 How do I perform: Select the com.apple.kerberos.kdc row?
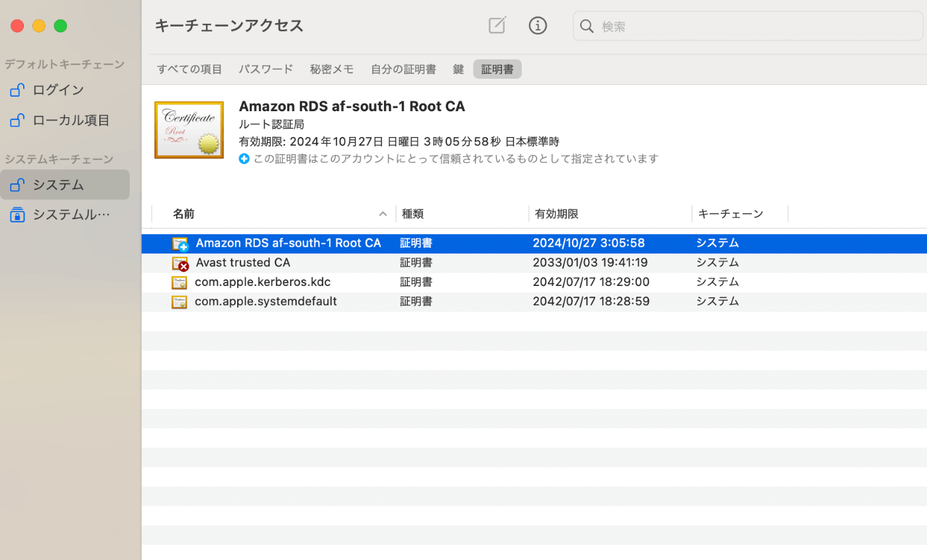point(534,282)
